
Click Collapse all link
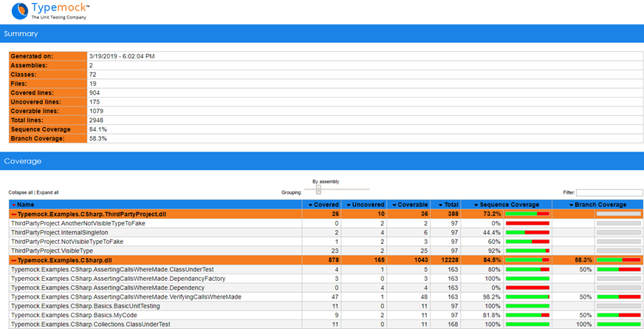pos(21,192)
